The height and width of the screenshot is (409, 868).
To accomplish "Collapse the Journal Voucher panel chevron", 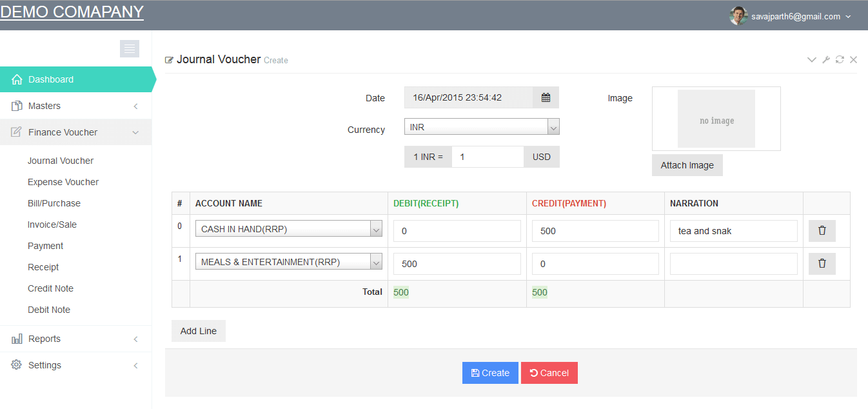I will pos(812,60).
